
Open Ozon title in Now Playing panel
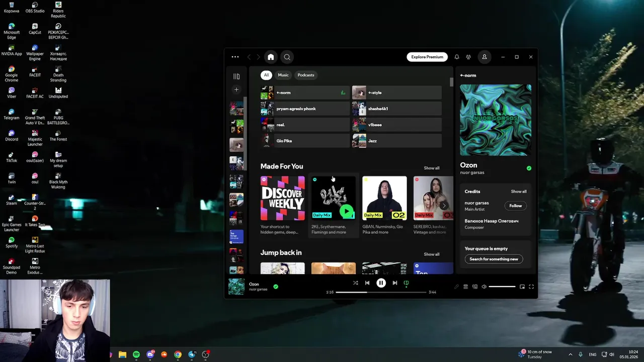[x=468, y=165]
